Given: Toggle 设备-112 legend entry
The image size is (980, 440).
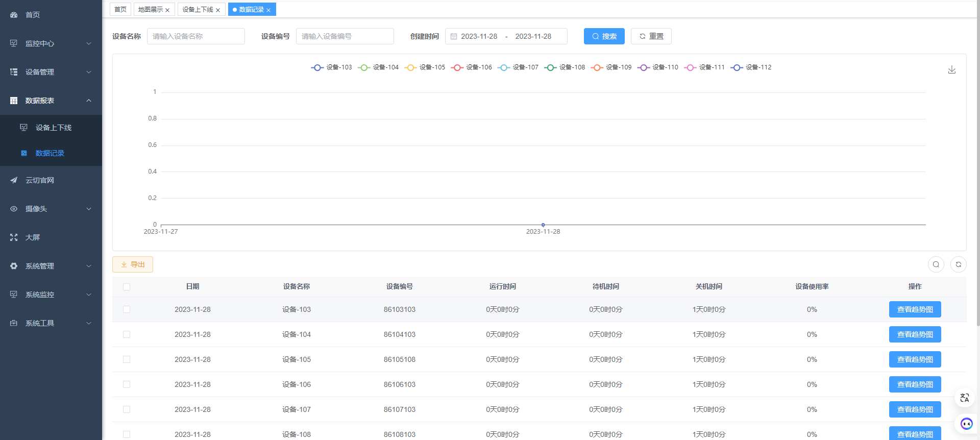Looking at the screenshot, I should pyautogui.click(x=751, y=67).
